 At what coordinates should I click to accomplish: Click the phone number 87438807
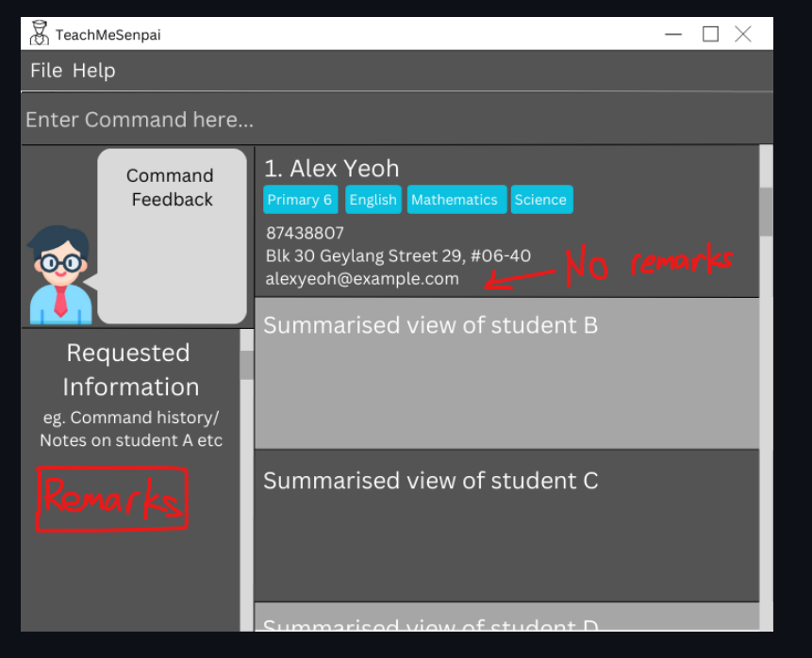click(x=305, y=233)
